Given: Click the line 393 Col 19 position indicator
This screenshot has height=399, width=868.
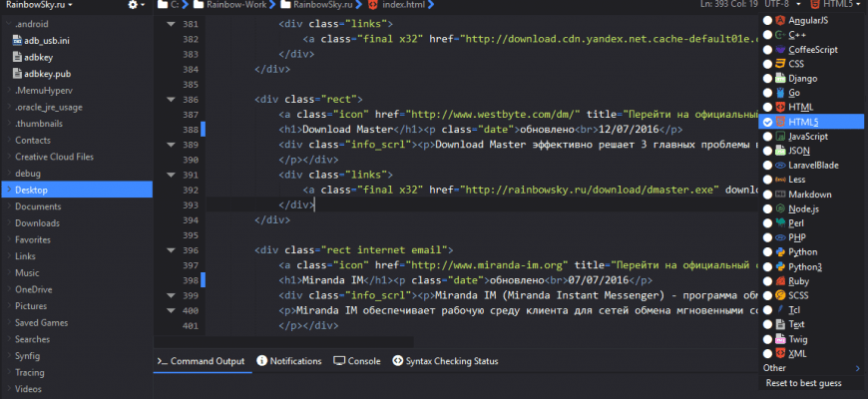Looking at the screenshot, I should [x=730, y=4].
